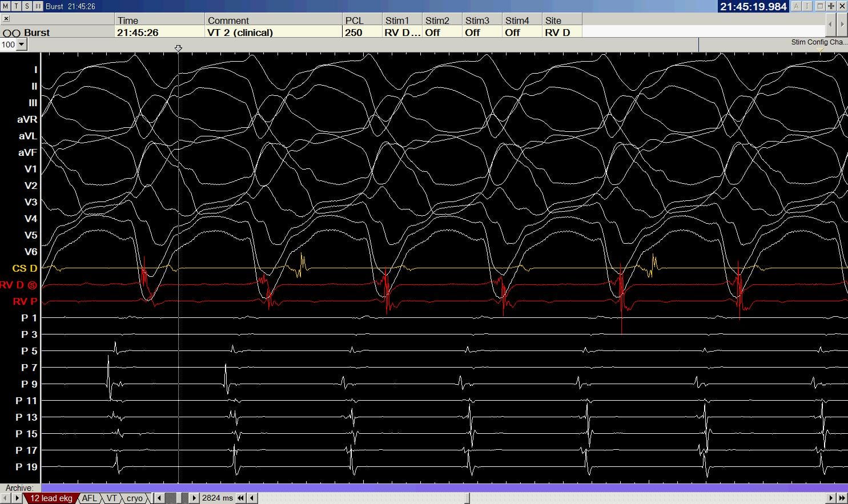Select the P 1 channel label
Viewport: 848px width, 504px height.
coord(29,318)
